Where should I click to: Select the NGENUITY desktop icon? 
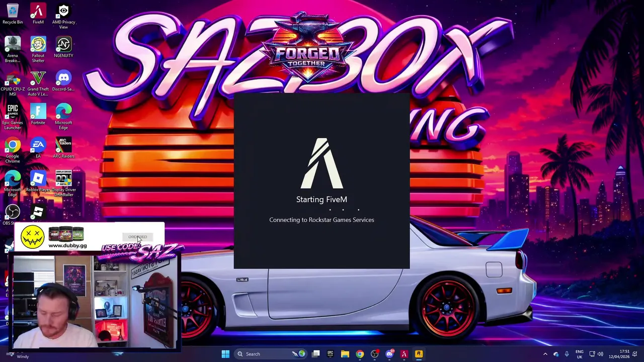[x=63, y=48]
